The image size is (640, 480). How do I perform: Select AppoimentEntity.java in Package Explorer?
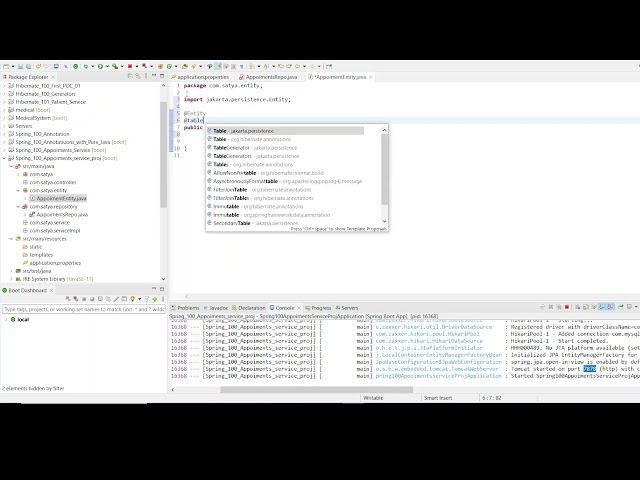[x=61, y=198]
